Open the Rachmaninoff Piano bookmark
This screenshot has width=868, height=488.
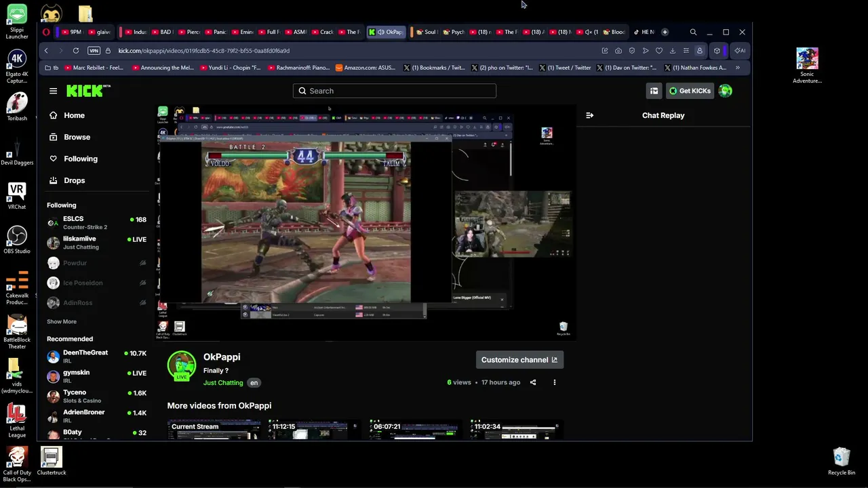(x=298, y=68)
